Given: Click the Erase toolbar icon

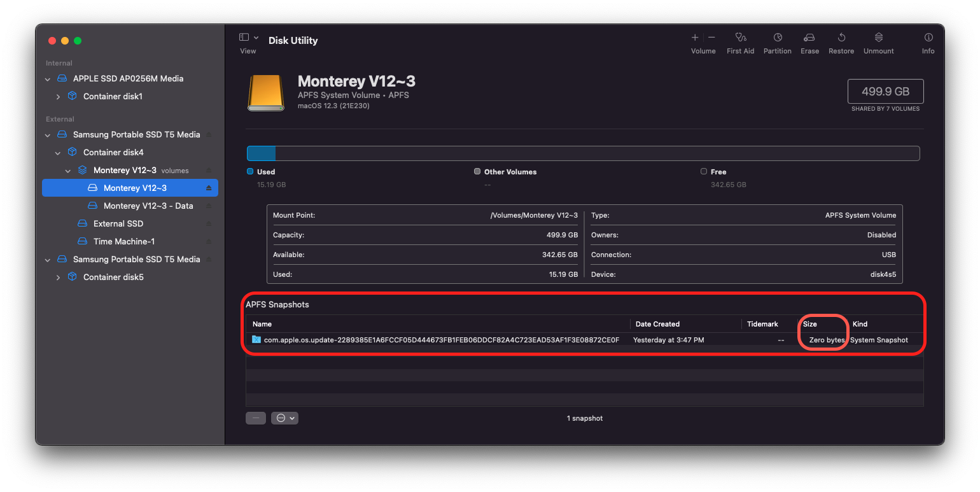Looking at the screenshot, I should click(809, 38).
